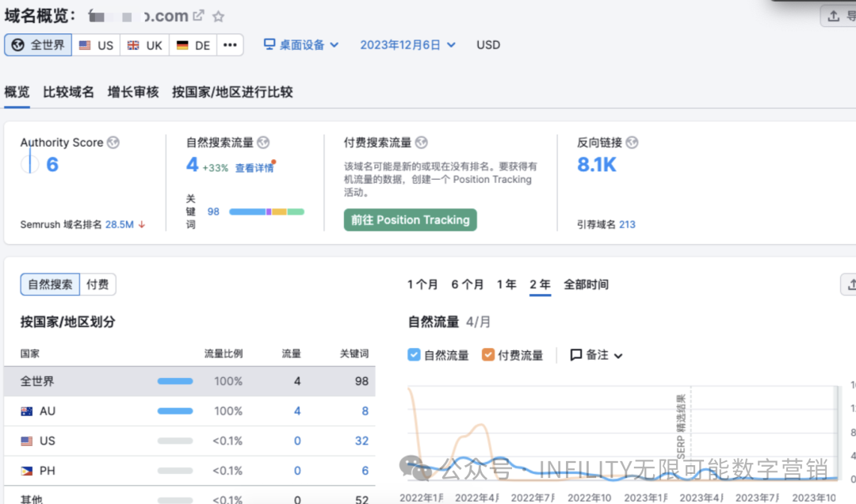
Task: Click the 备注 comment bubble icon
Action: pos(575,355)
